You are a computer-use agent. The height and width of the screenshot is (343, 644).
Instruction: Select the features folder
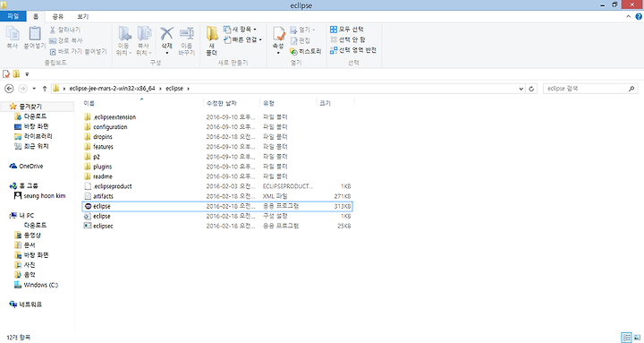[103, 146]
